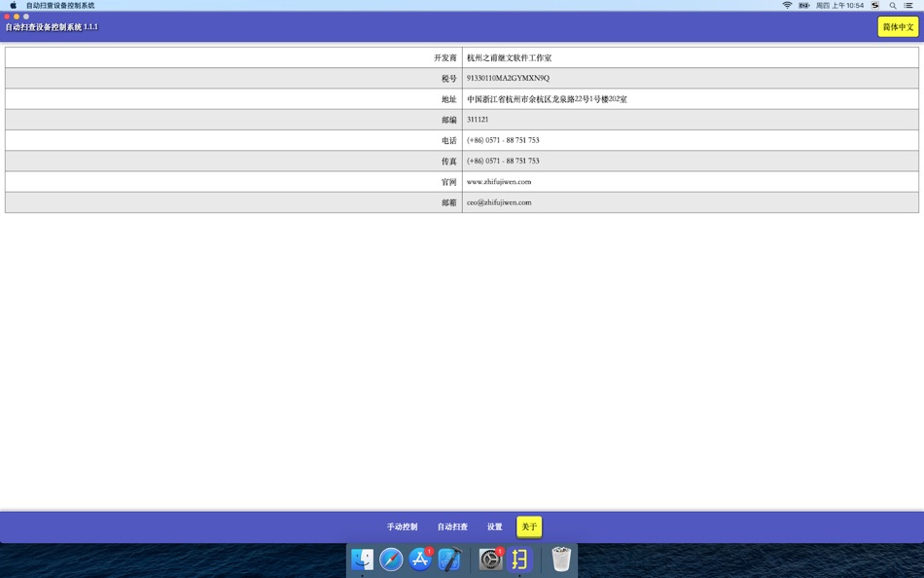The height and width of the screenshot is (578, 924).
Task: Click the 周四 上午10:54 clock
Action: (x=839, y=5)
